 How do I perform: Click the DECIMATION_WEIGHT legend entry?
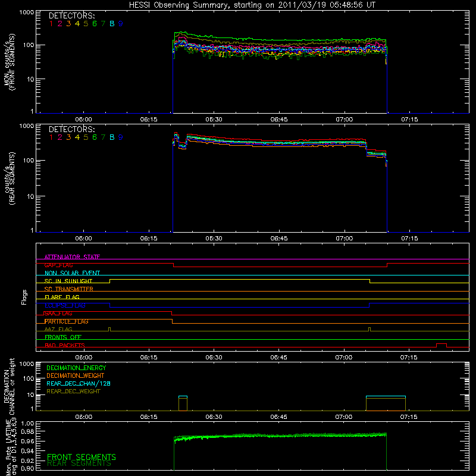[x=76, y=375]
